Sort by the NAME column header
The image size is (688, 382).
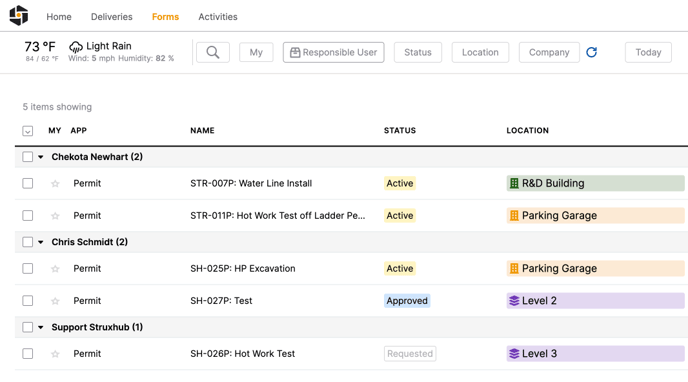(x=202, y=131)
